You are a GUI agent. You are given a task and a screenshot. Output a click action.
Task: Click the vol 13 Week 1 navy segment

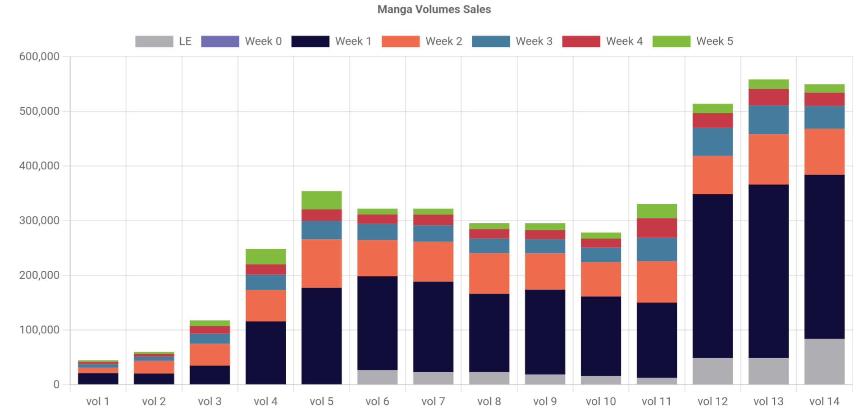coord(769,271)
